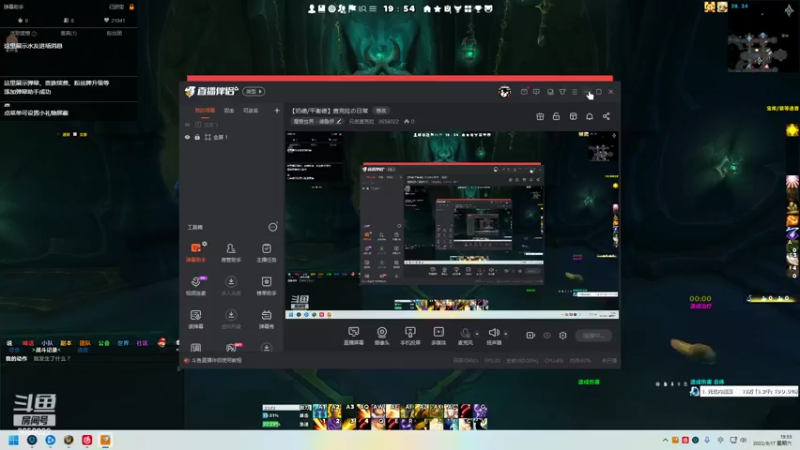Toggle lock on 全屏 1 source
The image size is (800, 450).
197,137
